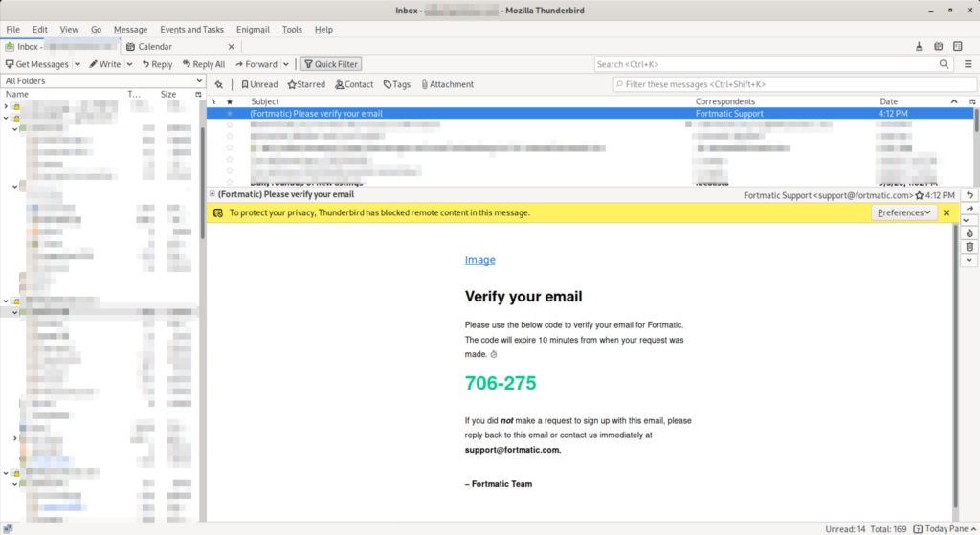Star the Fortmatic verify email message row
980x535 pixels.
tap(230, 114)
